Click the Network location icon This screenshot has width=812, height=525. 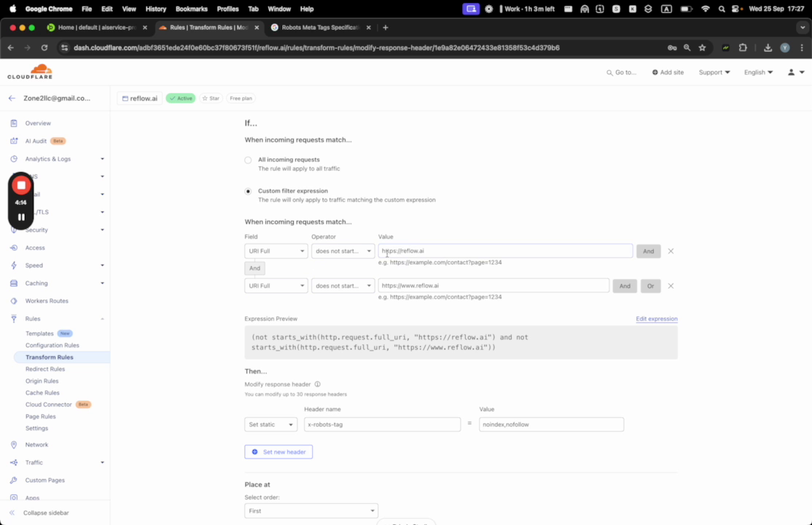(x=14, y=445)
